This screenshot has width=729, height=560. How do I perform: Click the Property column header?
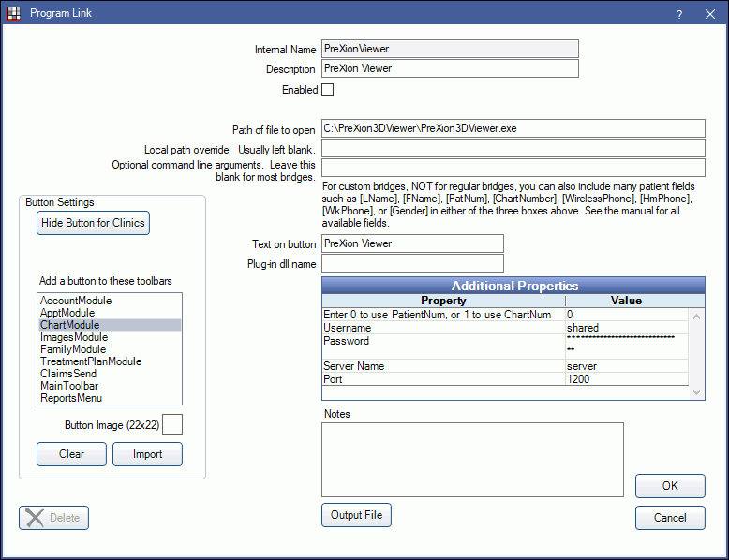(x=443, y=301)
